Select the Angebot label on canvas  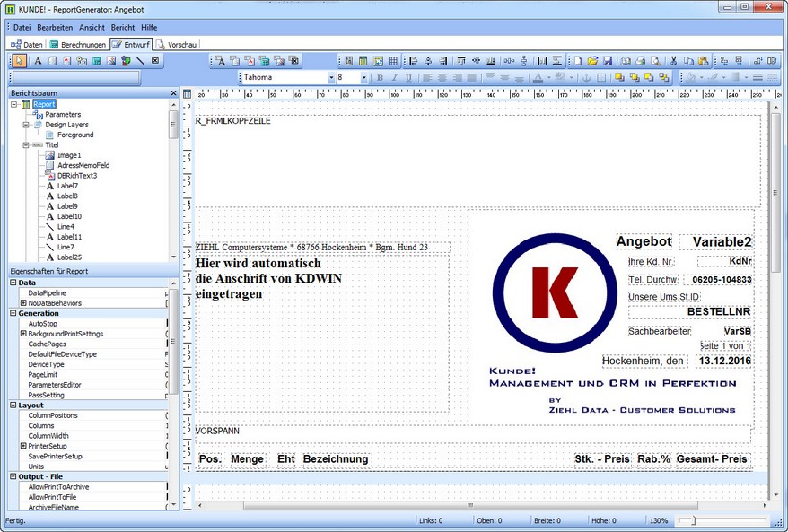click(644, 241)
